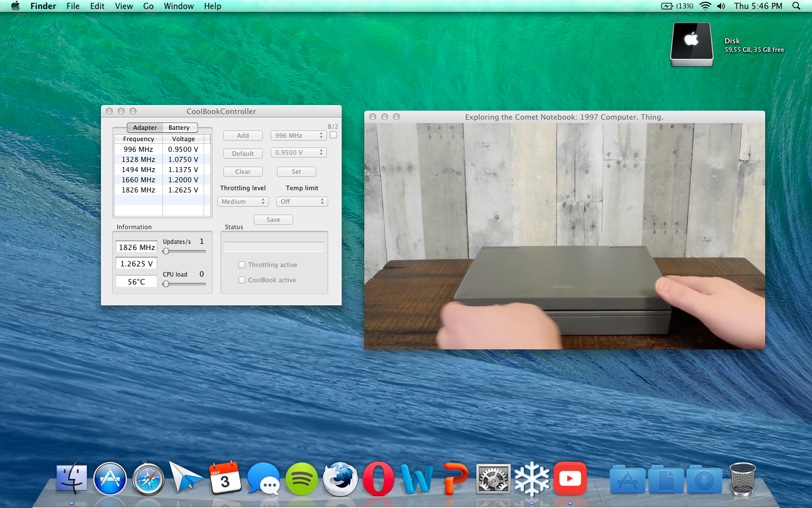The image size is (812, 508).
Task: Launch Safari from the dock
Action: [x=148, y=479]
